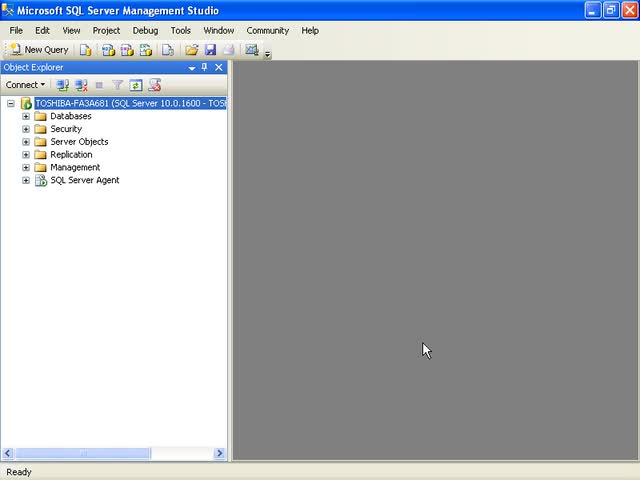
Task: Open the Community menu
Action: tap(268, 31)
